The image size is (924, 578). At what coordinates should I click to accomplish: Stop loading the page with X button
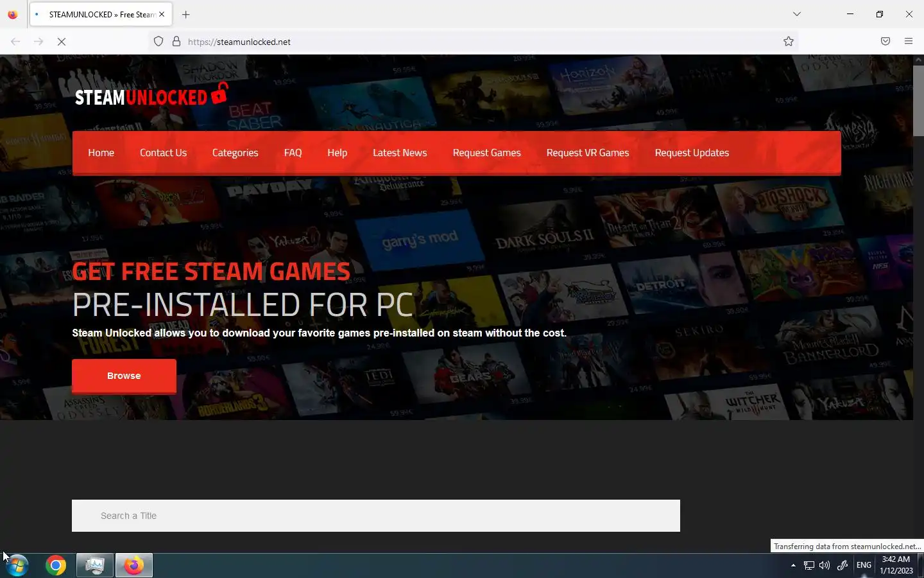point(62,42)
